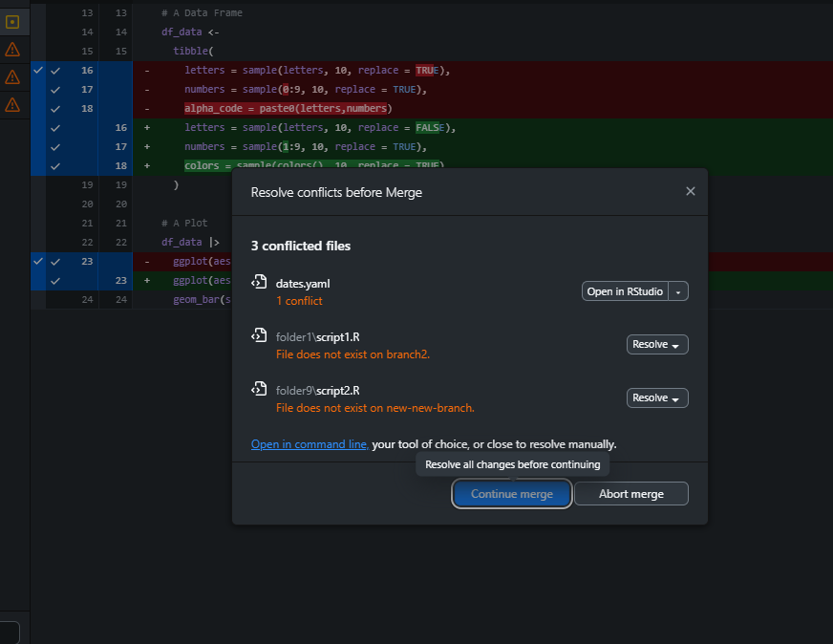Click Open in RStudio for dates.yaml
Image resolution: width=833 pixels, height=644 pixels.
pos(625,291)
